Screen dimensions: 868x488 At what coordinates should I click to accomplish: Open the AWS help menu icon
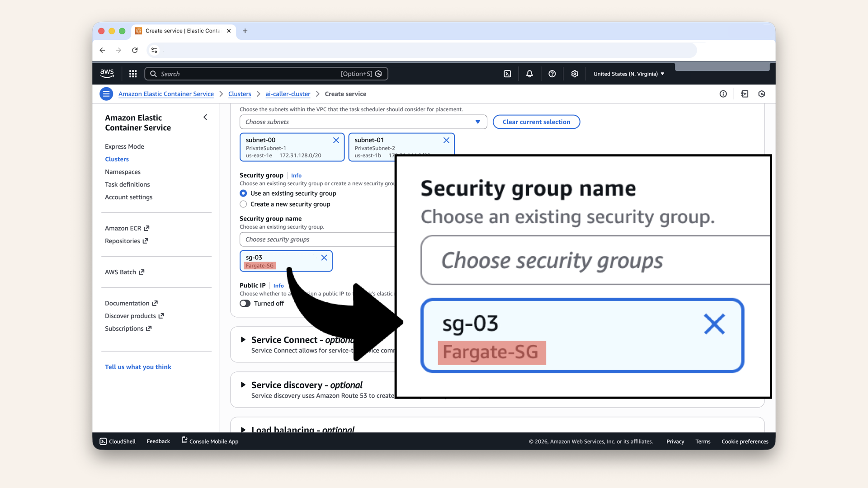(x=552, y=74)
